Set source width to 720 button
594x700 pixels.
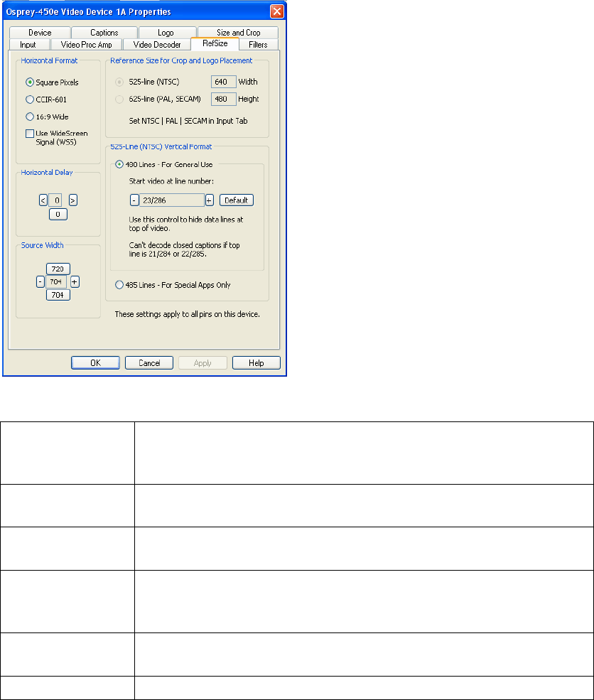(x=58, y=269)
